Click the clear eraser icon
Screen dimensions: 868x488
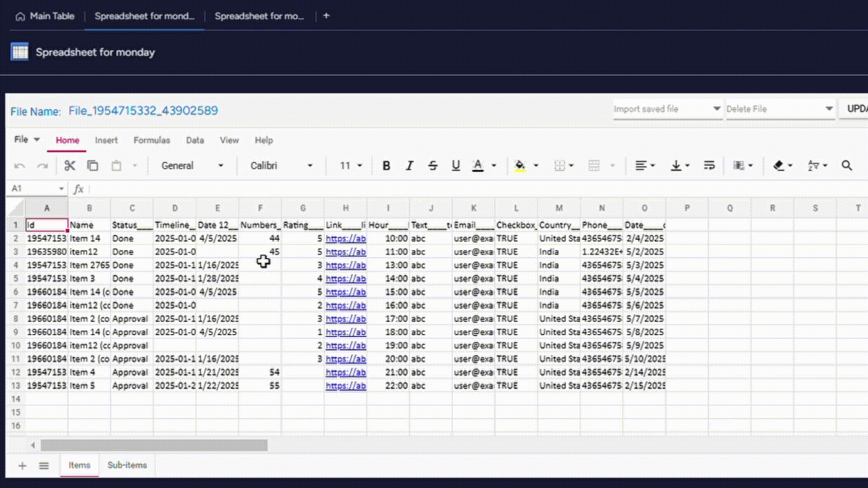tap(778, 166)
